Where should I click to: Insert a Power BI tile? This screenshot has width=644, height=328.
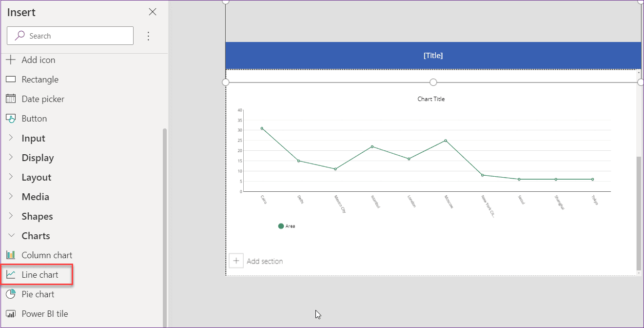tap(45, 314)
